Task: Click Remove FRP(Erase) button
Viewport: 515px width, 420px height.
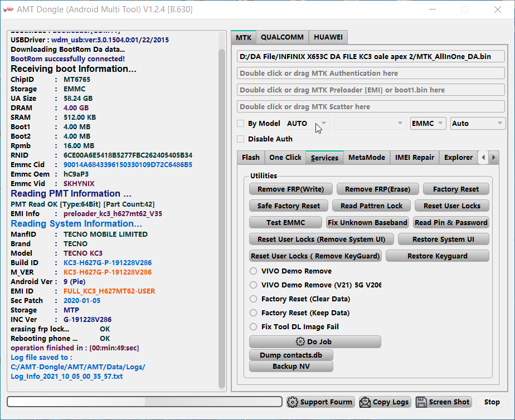Action: coord(378,189)
